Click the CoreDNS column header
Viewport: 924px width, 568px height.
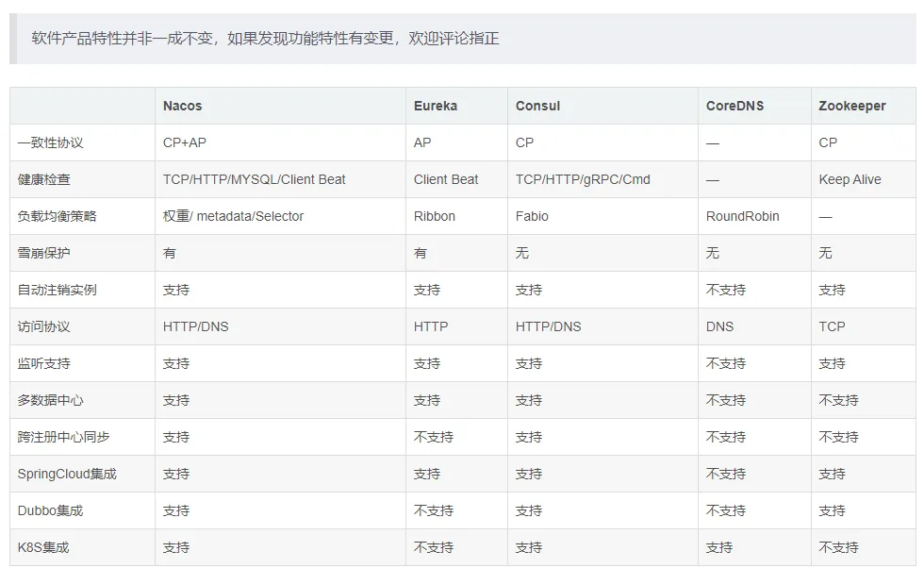pyautogui.click(x=734, y=107)
